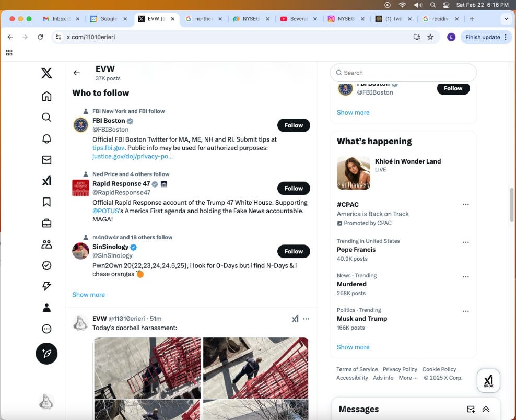
Task: Open Grok icon in sidebar
Action: coord(46,180)
